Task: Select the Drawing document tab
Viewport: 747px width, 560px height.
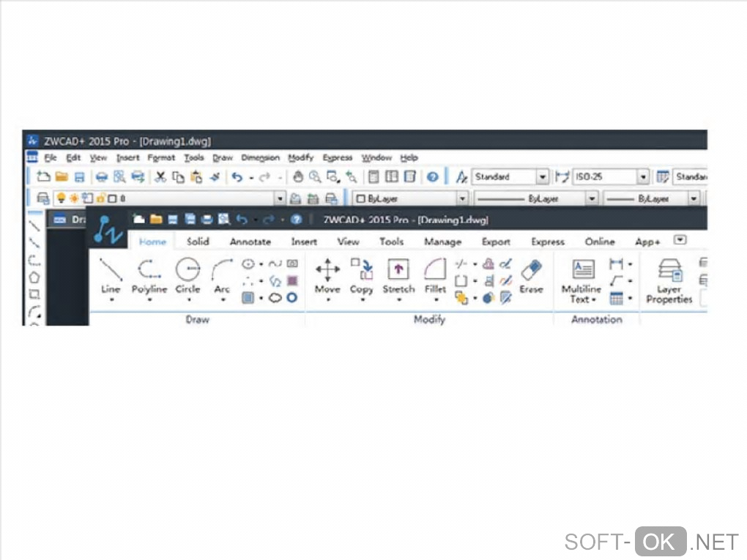Action: tap(68, 220)
